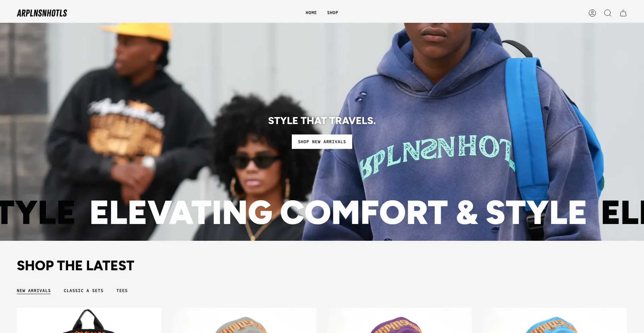The image size is (644, 333).
Task: Go to the HOME menu item
Action: (311, 13)
